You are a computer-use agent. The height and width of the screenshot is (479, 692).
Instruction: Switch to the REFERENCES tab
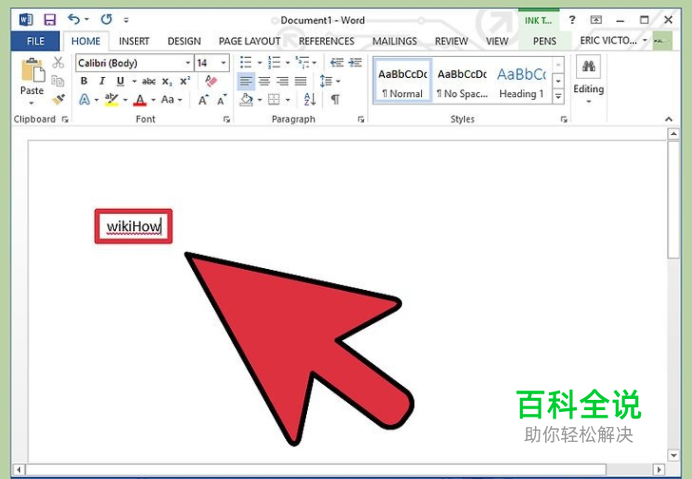pyautogui.click(x=326, y=41)
